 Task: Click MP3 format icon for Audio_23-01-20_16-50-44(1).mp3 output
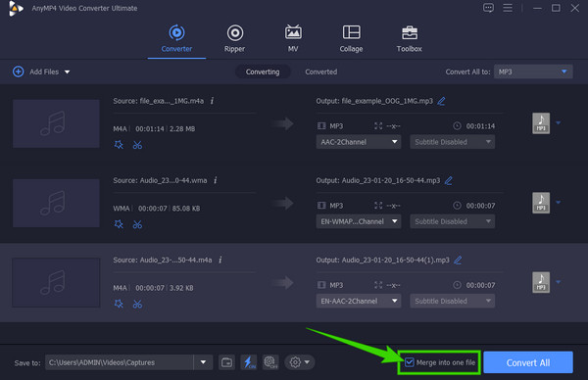541,282
